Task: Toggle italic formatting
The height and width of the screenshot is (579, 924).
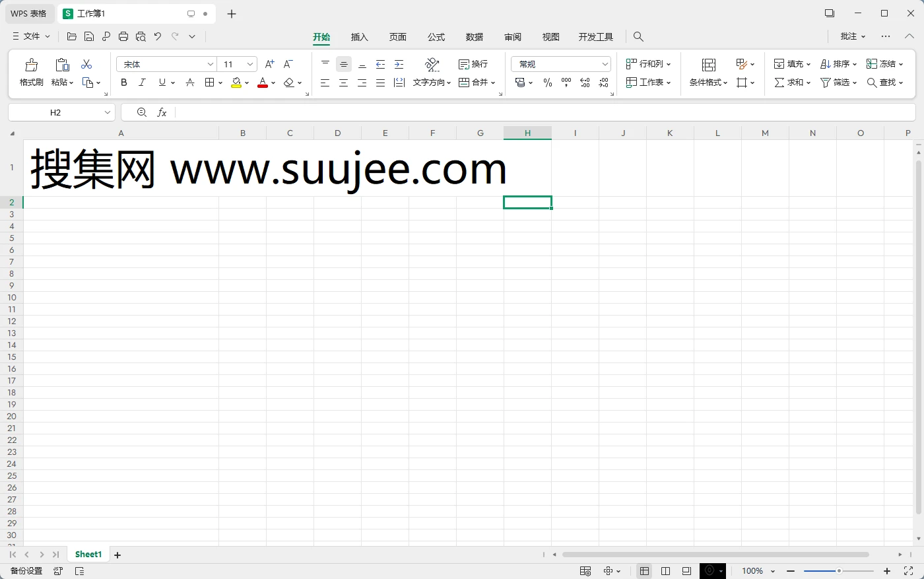Action: 142,83
